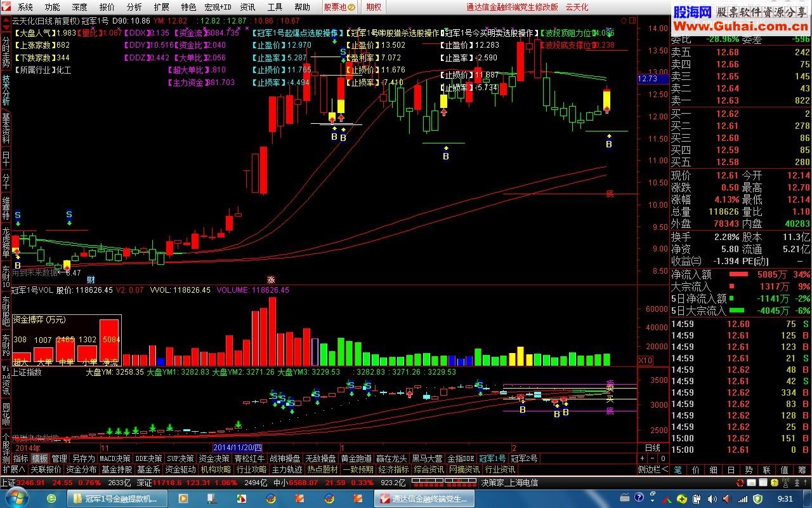Click the 上证 3246.91 index in status bar

coord(23,483)
